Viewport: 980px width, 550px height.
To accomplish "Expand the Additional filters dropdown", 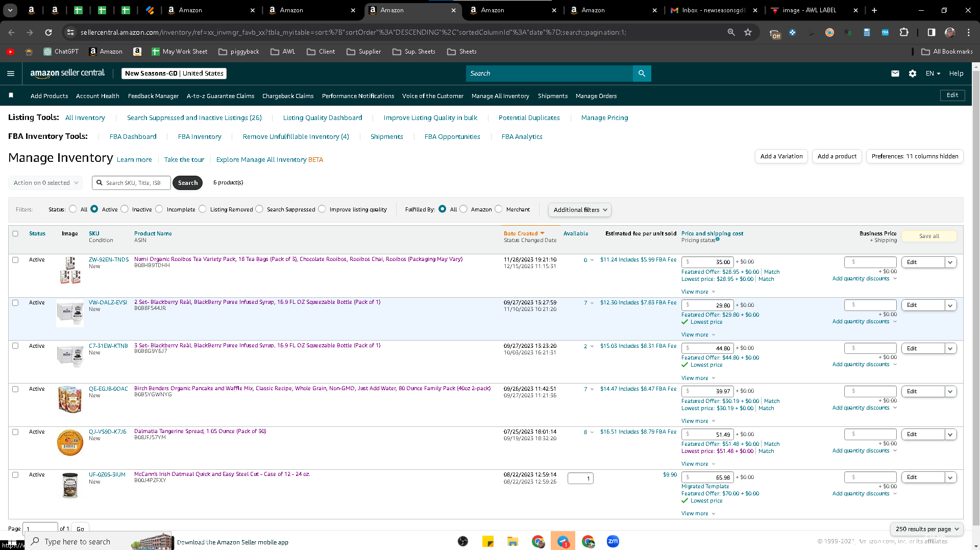I will [579, 210].
